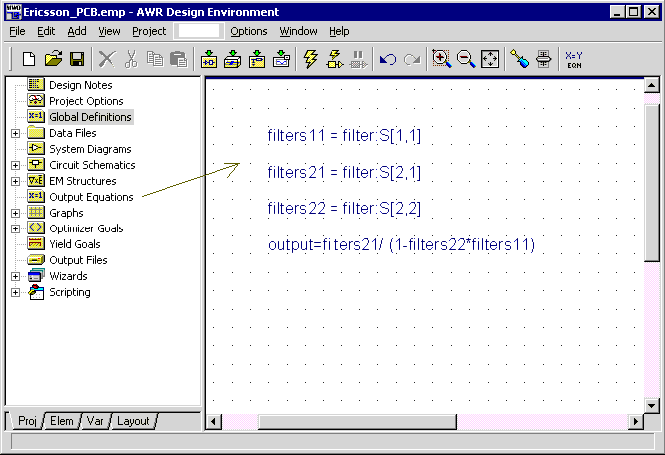Open a project with the folder icon

pyautogui.click(x=53, y=59)
